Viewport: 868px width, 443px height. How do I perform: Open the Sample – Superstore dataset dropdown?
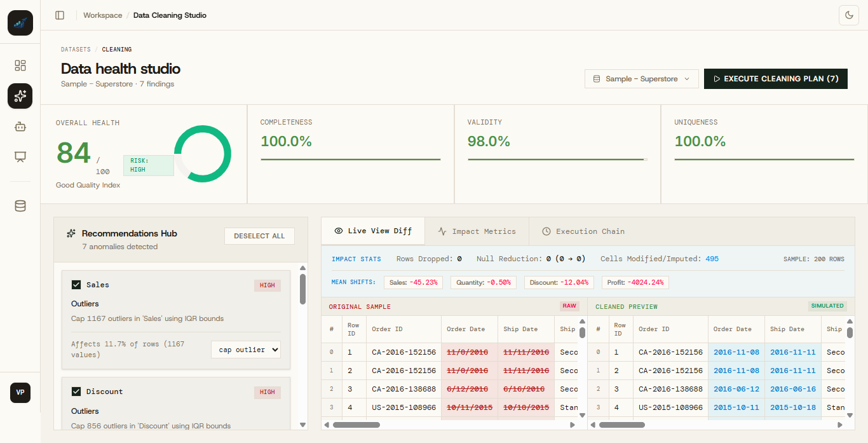tap(642, 79)
